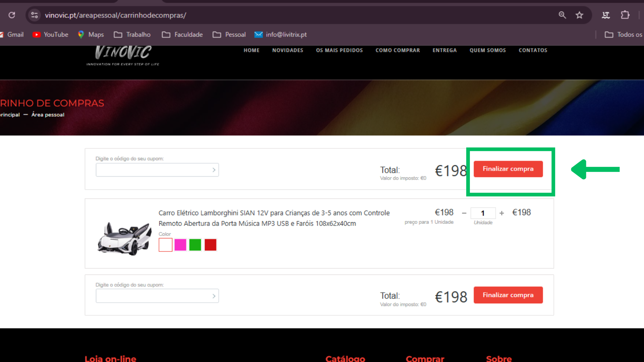Increase quantity with plus button
Image resolution: width=644 pixels, height=362 pixels.
502,213
